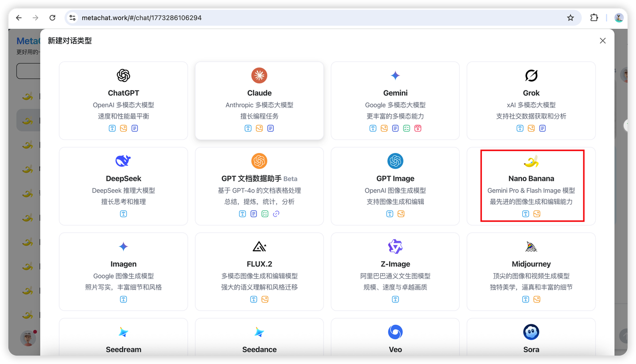
Task: Select the ChatGPT card title
Action: tap(123, 93)
